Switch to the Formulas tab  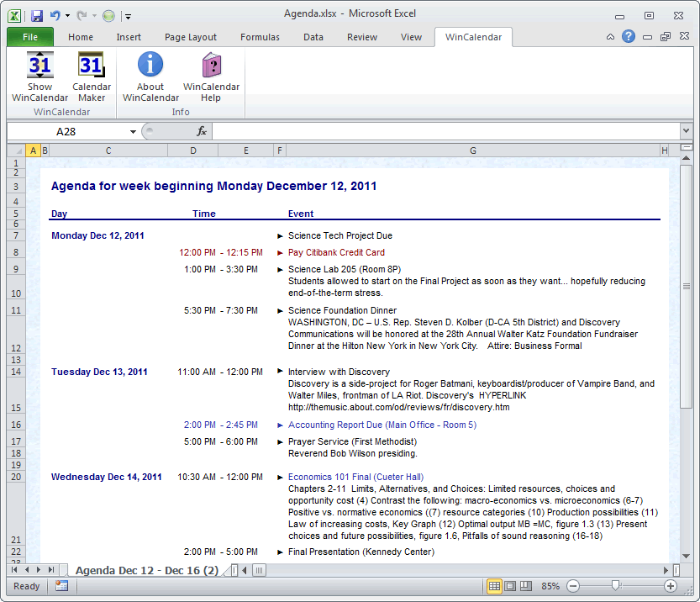point(261,37)
